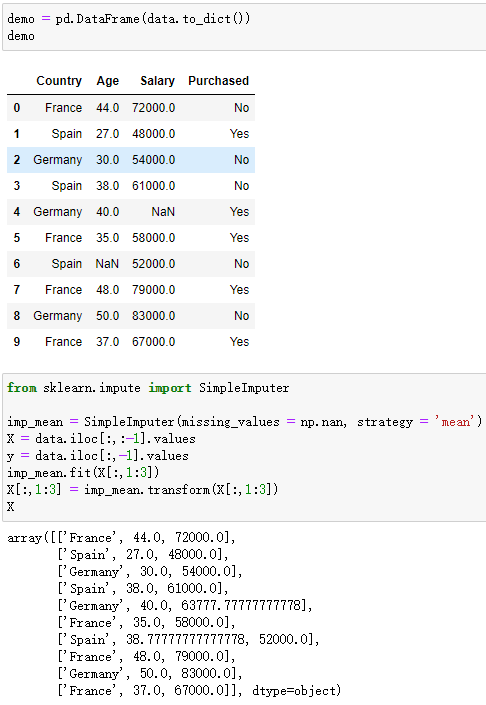Click salary value 67000.0 in table
This screenshot has width=486, height=705.
tap(153, 342)
